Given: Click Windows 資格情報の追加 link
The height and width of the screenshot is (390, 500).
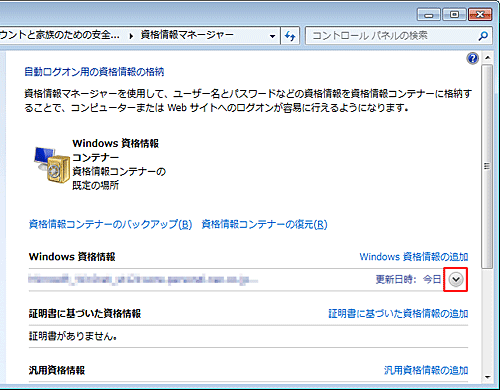Looking at the screenshot, I should [x=414, y=257].
